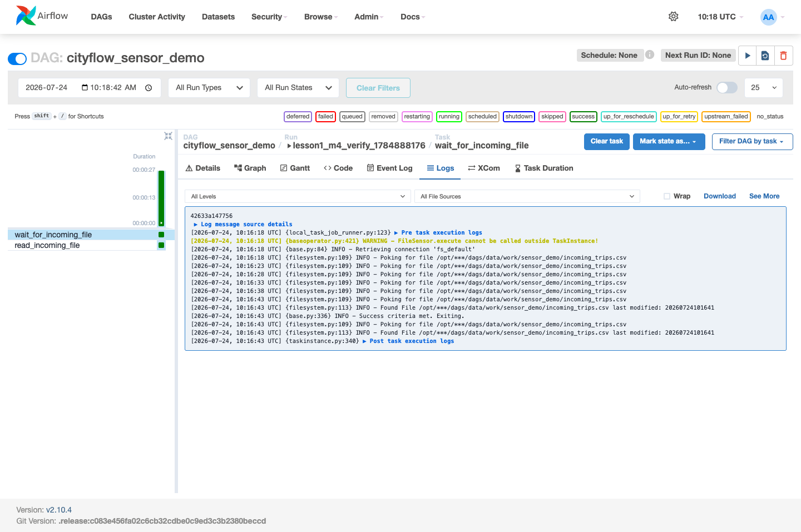Open the Security menu
The width and height of the screenshot is (801, 532).
(269, 17)
